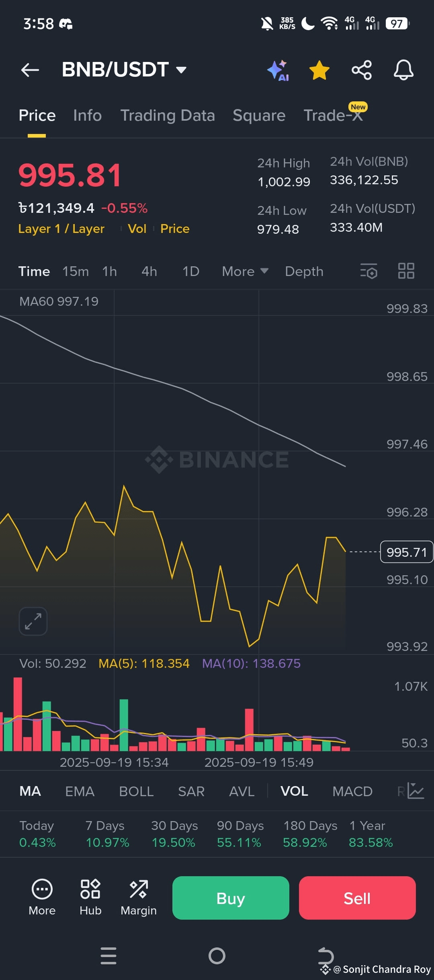This screenshot has width=434, height=980.
Task: Tap the red Sell button
Action: (357, 898)
